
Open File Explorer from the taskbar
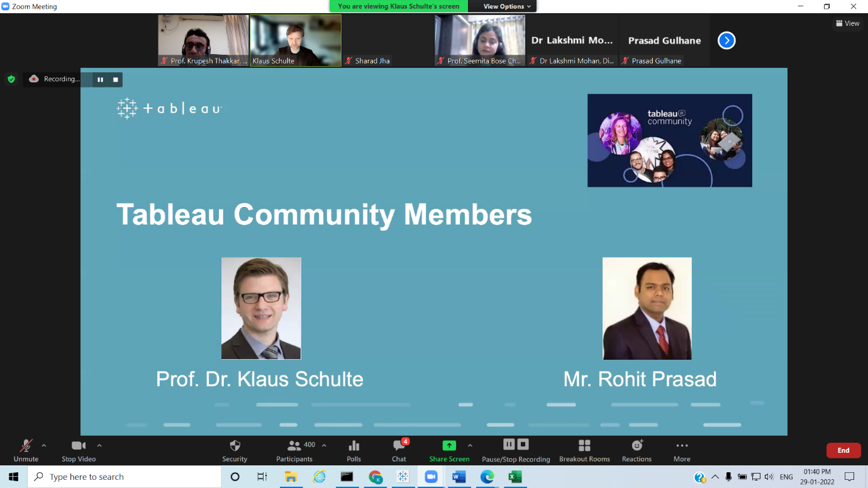tap(291, 477)
